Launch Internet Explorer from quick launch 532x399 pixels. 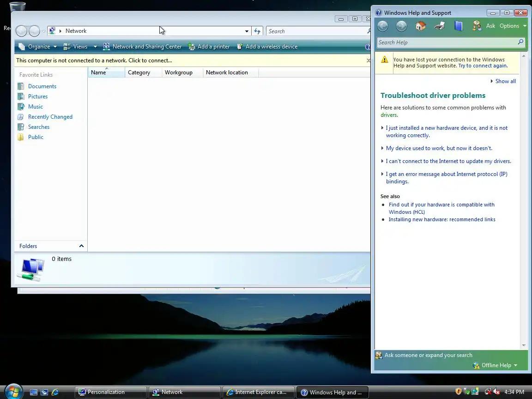(x=55, y=392)
